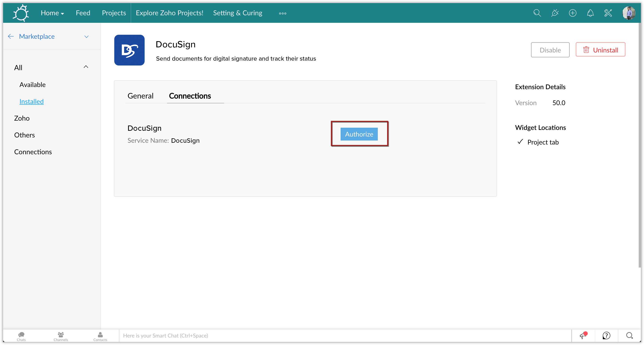Click inside the Smart Chat input field
644x345 pixels.
click(345, 335)
